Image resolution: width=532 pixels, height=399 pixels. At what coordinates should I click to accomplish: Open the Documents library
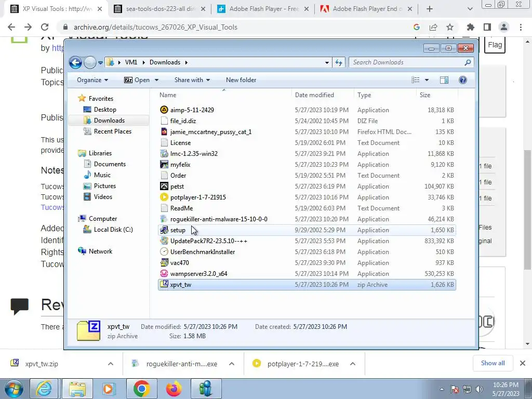110,164
